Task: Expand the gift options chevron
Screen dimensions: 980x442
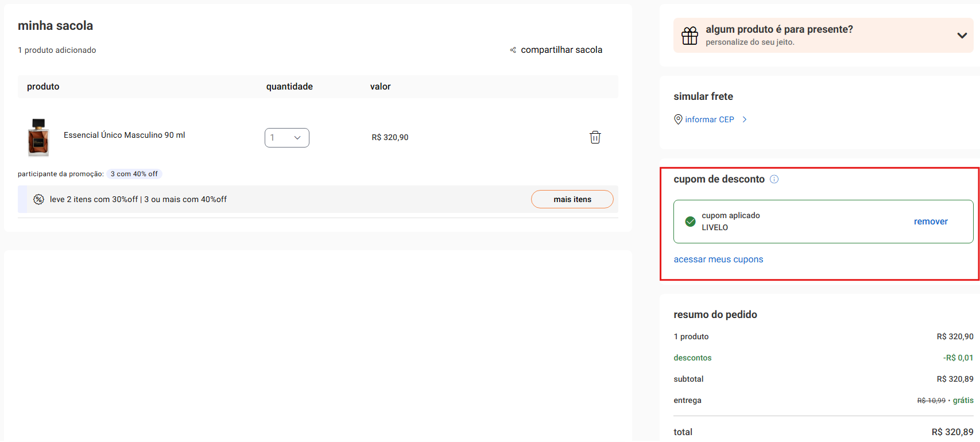Action: pos(962,36)
